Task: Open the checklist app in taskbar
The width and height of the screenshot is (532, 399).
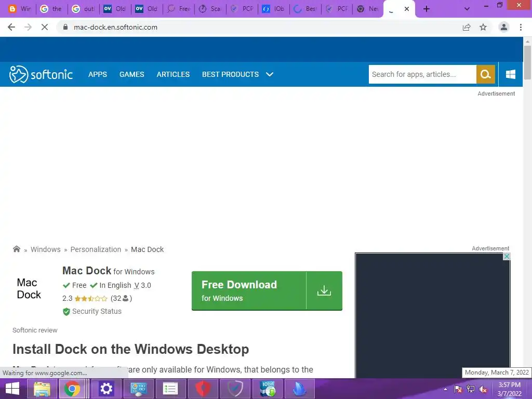Action: [170, 389]
